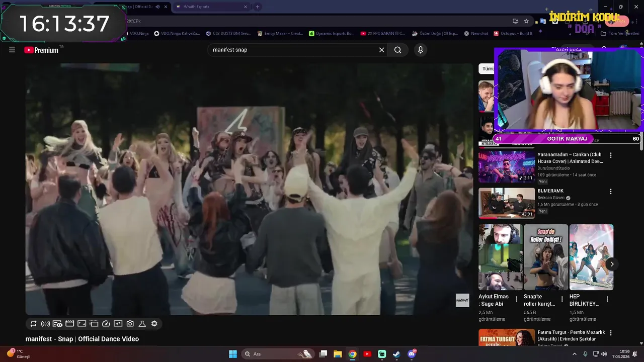Click the 'Berkcan Güven' channel name
The image size is (644, 362).
pos(551,198)
